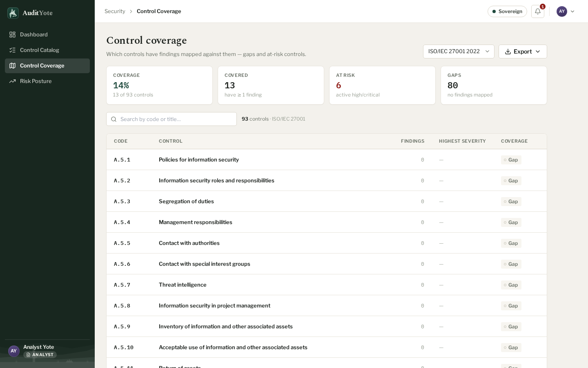Click the Control Catalog list icon
This screenshot has height=368, width=588.
[13, 50]
